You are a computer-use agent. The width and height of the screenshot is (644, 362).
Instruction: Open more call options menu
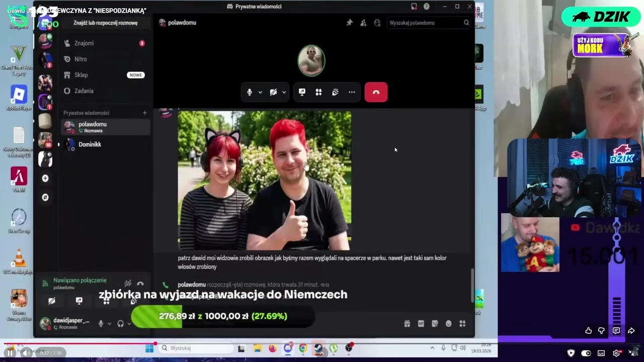(x=352, y=92)
